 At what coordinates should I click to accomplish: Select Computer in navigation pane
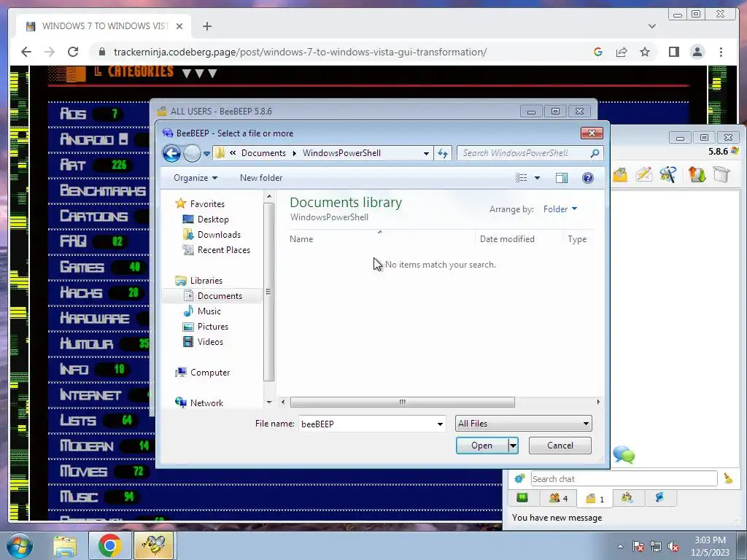point(209,373)
